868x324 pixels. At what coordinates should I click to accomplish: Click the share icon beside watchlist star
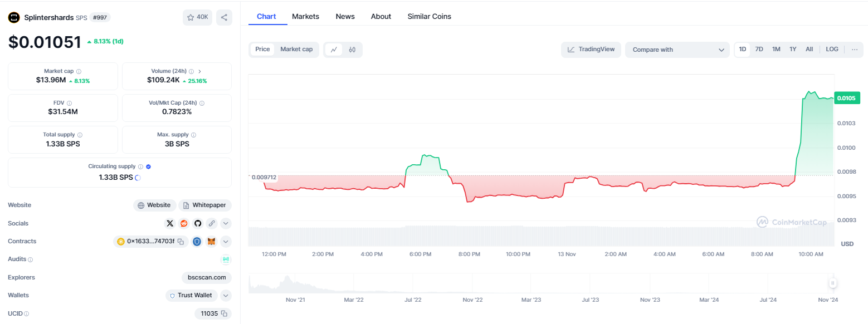pos(224,17)
